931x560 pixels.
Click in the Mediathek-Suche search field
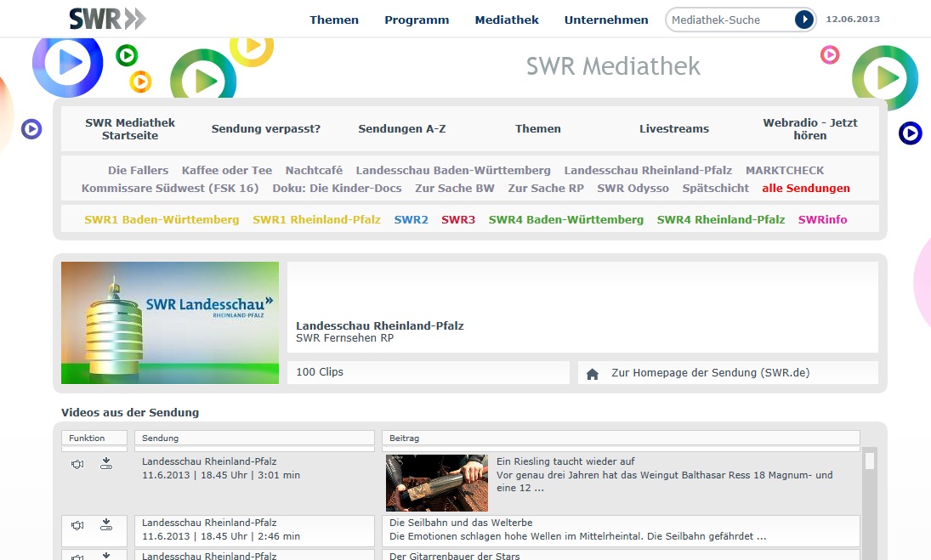730,20
